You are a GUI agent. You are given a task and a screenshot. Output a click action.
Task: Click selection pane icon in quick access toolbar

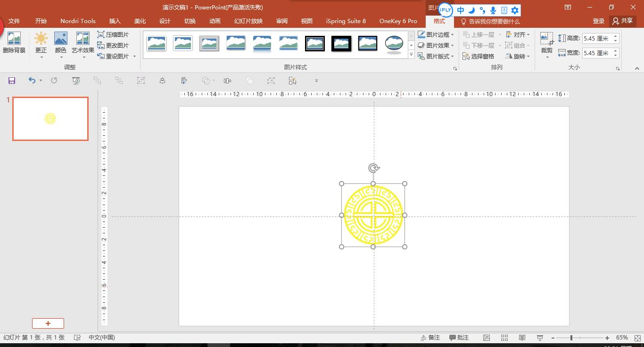[293, 81]
